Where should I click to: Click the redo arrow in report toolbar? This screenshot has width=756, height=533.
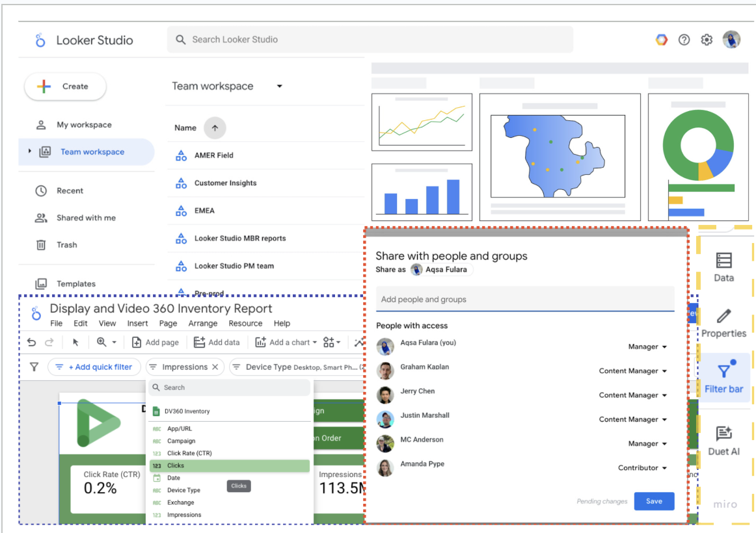49,343
